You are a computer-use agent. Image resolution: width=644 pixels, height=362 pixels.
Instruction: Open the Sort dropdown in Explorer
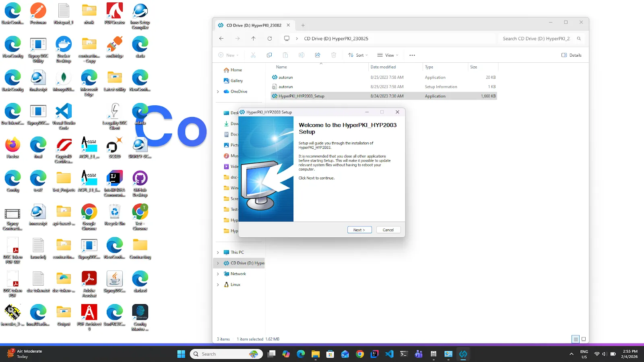click(358, 55)
